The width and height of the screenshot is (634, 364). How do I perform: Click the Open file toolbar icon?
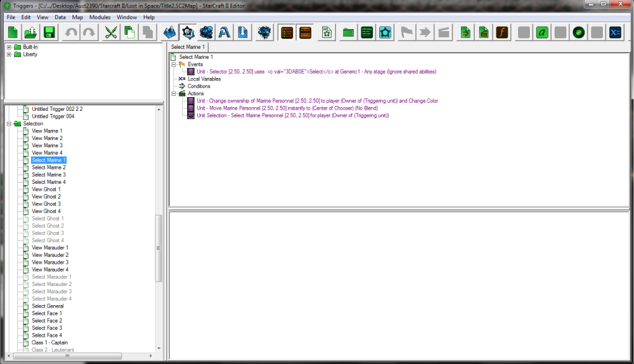click(31, 32)
